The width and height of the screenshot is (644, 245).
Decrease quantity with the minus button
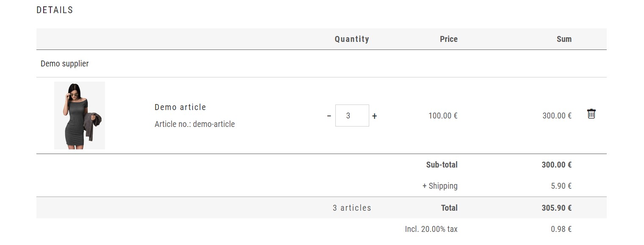[329, 116]
